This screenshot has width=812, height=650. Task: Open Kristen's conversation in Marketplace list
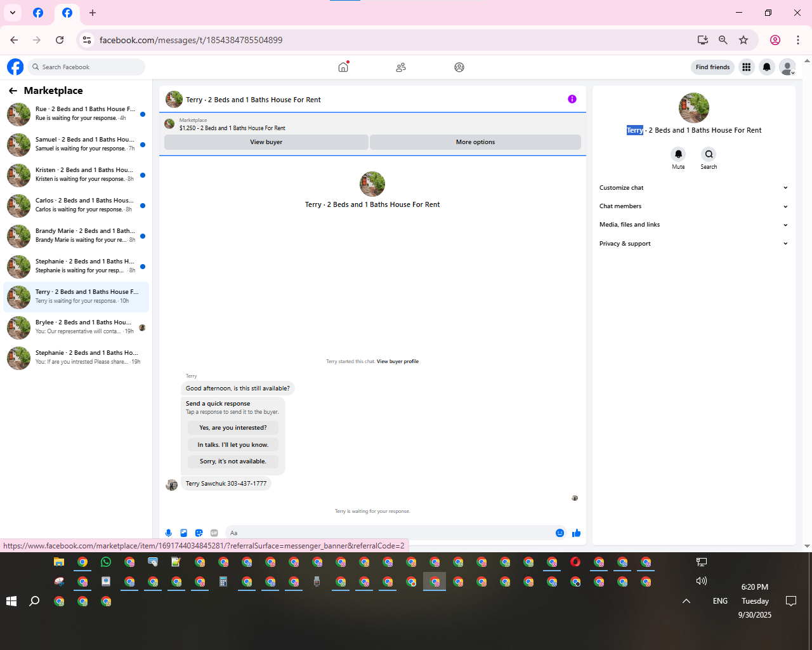[x=76, y=175]
